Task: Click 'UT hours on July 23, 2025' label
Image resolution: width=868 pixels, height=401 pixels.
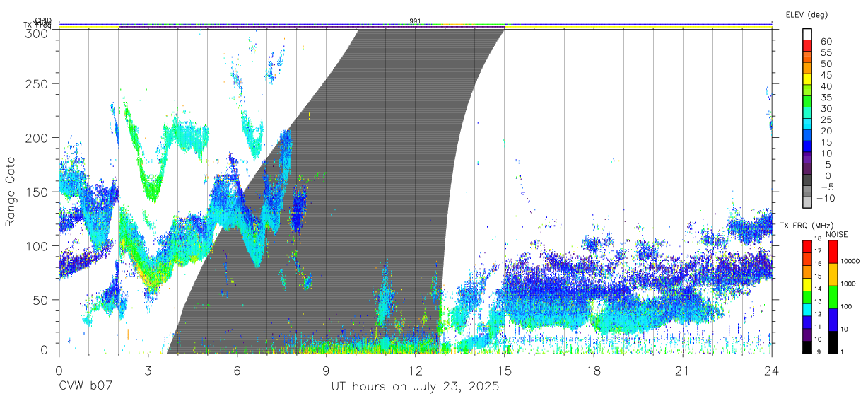Action: (x=415, y=387)
